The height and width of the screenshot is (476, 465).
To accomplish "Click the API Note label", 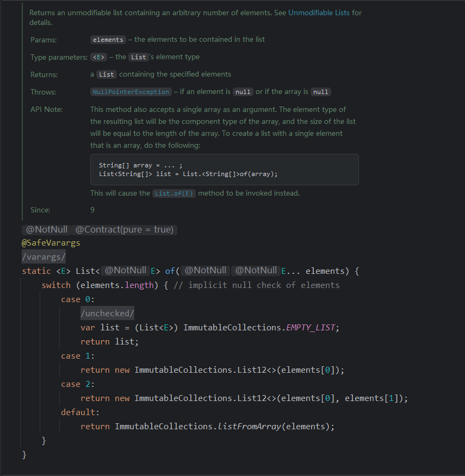I will (x=47, y=110).
